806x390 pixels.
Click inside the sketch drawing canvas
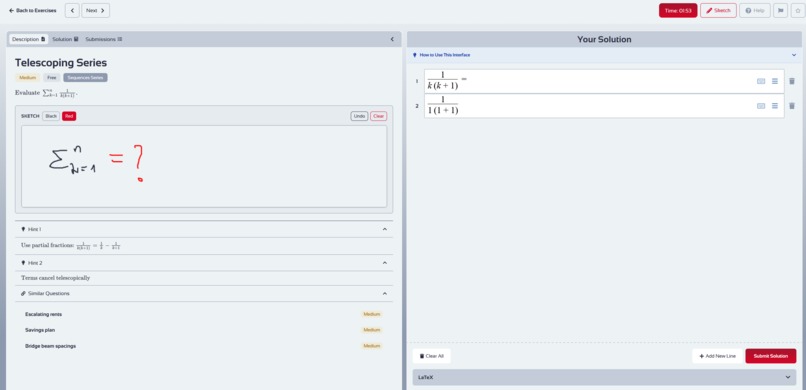204,166
